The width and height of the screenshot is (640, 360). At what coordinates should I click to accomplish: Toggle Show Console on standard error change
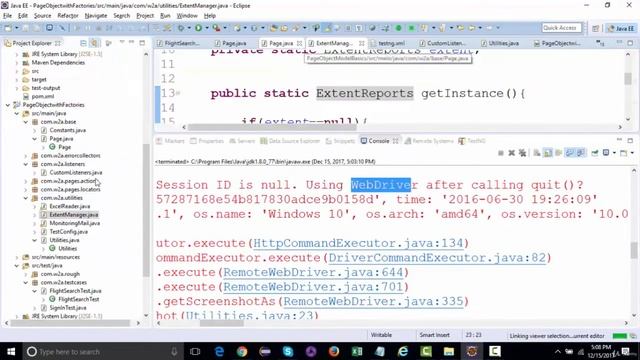[x=580, y=153]
